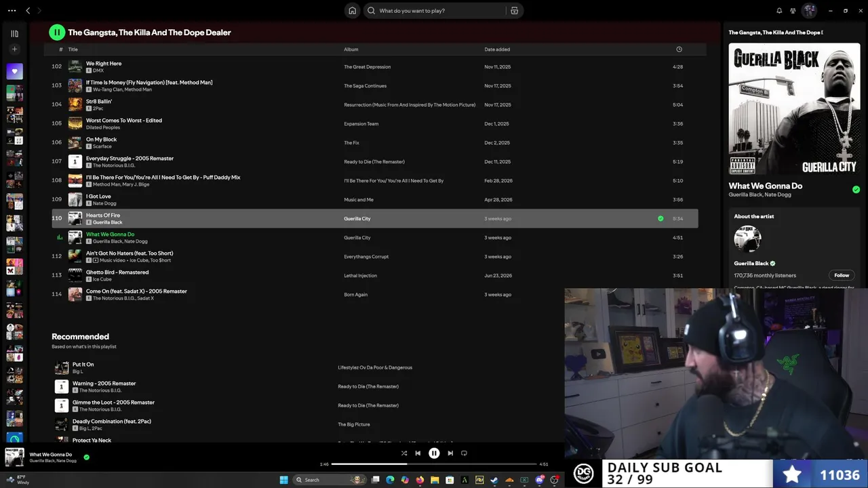The image size is (868, 488).
Task: Open the Windows Start menu
Action: click(x=283, y=480)
